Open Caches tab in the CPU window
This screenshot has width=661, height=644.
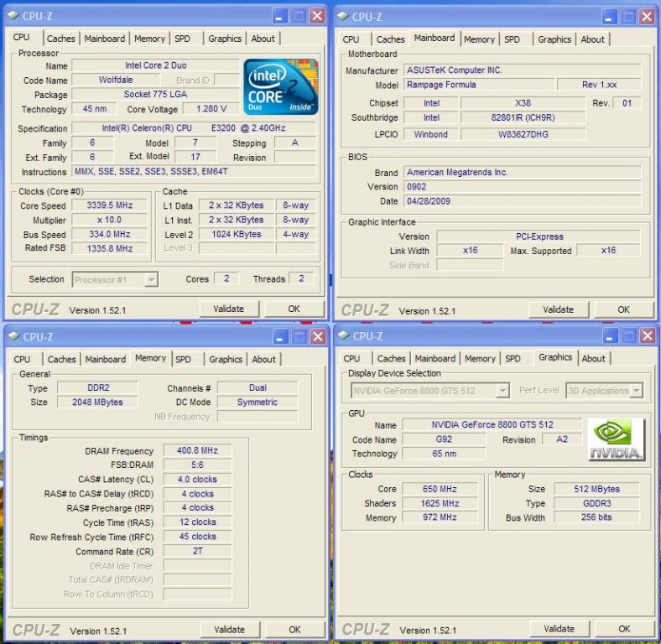[60, 39]
